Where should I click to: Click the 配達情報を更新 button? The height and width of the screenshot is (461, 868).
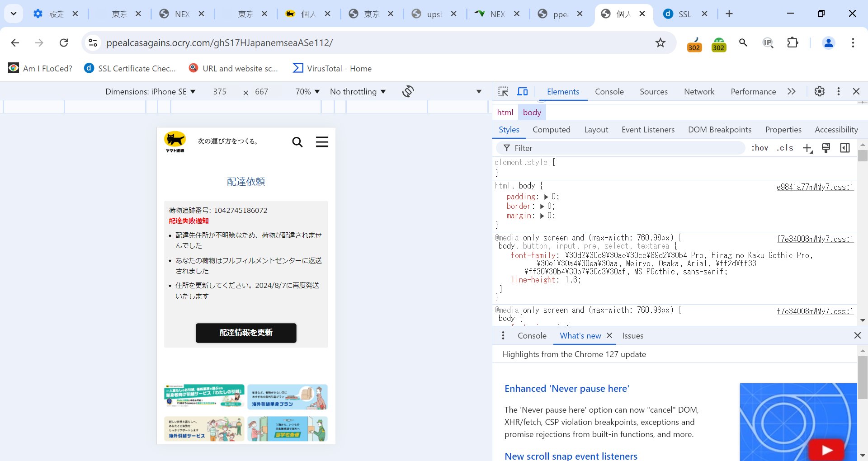pyautogui.click(x=246, y=333)
